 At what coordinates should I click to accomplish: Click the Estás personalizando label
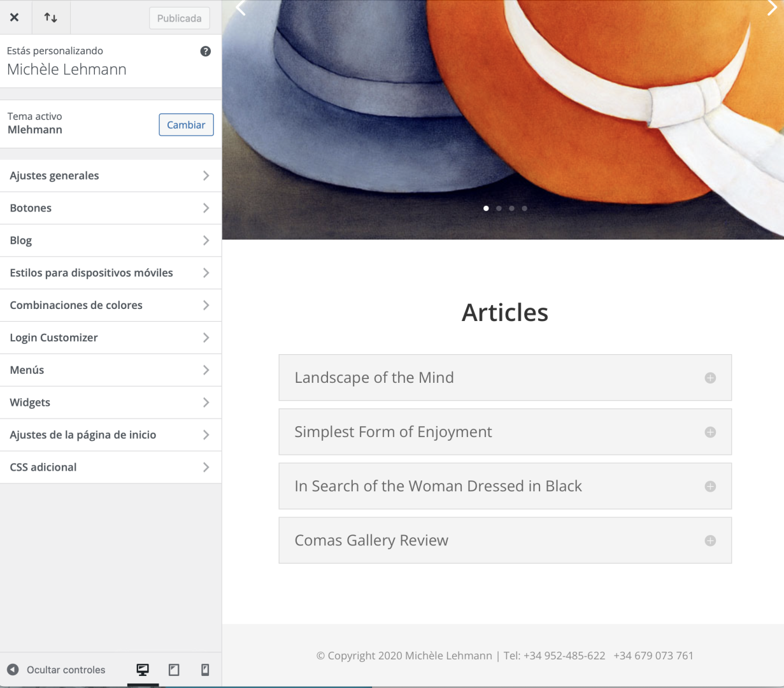click(x=55, y=51)
